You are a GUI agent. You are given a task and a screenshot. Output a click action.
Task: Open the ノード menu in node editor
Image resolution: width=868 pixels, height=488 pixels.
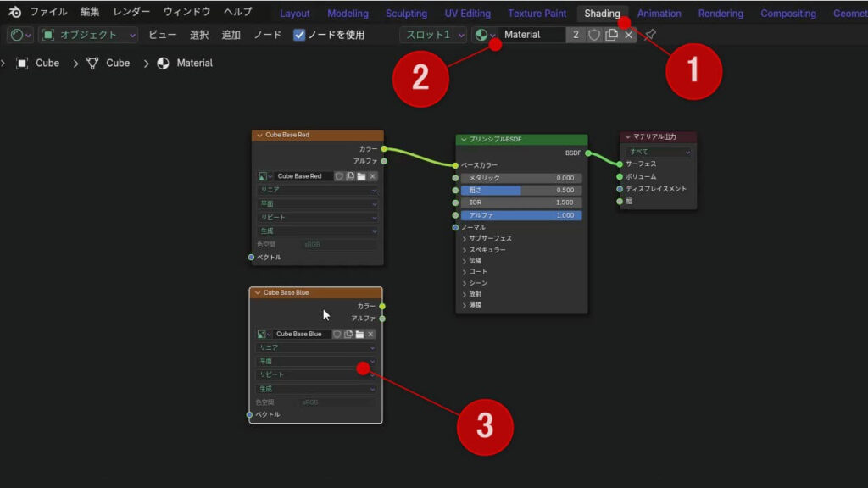268,35
